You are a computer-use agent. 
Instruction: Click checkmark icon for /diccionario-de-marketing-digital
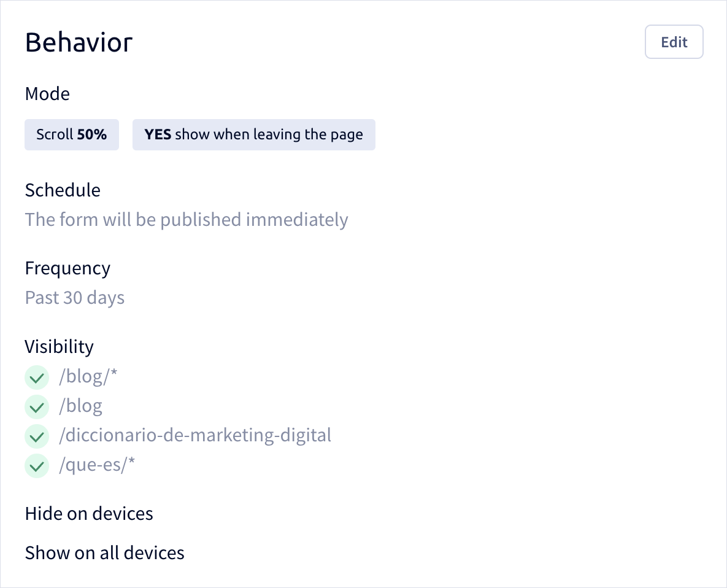click(37, 436)
